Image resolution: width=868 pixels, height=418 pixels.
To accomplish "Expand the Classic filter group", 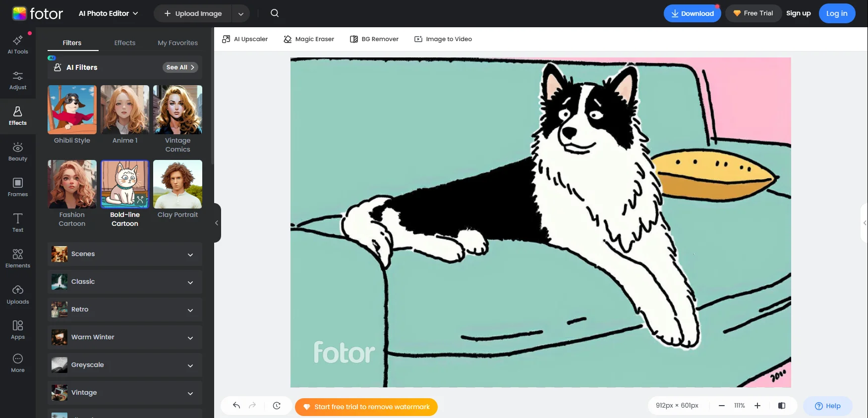I will [x=125, y=282].
